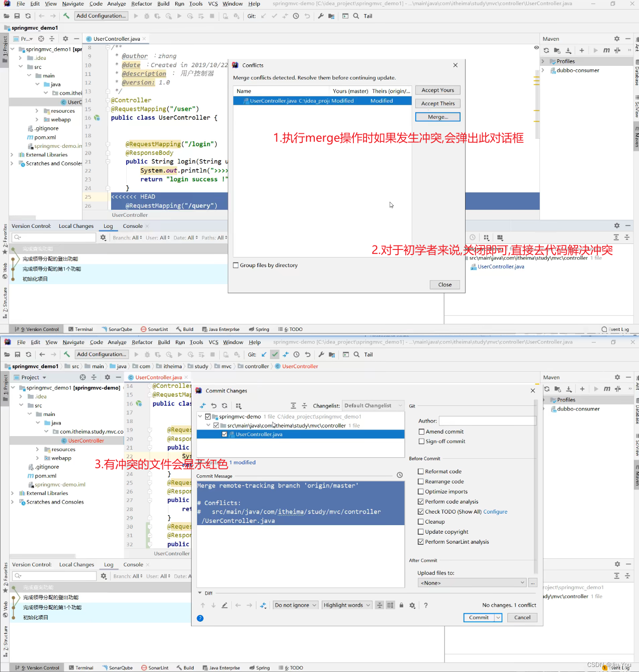639x672 pixels.
Task: Click the Rollback icon in Commit Changes dialog
Action: [x=214, y=405]
